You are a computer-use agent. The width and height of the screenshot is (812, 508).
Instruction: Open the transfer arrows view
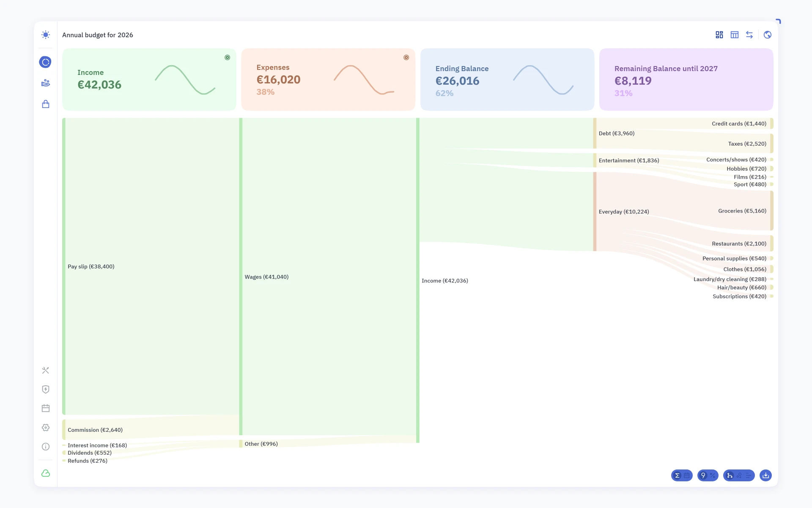click(x=749, y=35)
